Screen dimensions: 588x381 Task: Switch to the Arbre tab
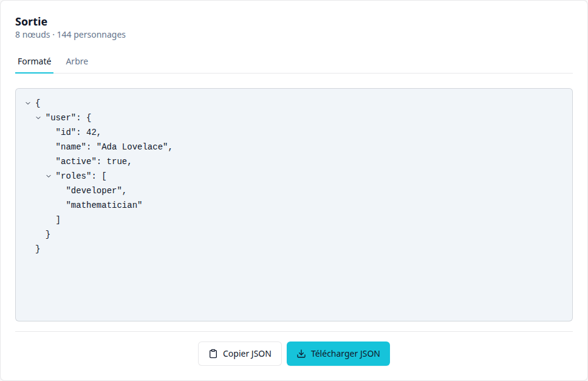(77, 61)
